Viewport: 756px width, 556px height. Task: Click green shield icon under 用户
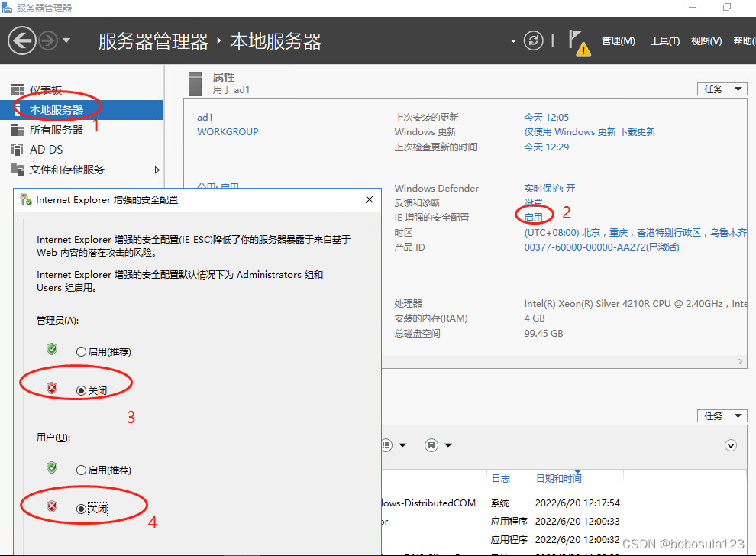point(52,467)
